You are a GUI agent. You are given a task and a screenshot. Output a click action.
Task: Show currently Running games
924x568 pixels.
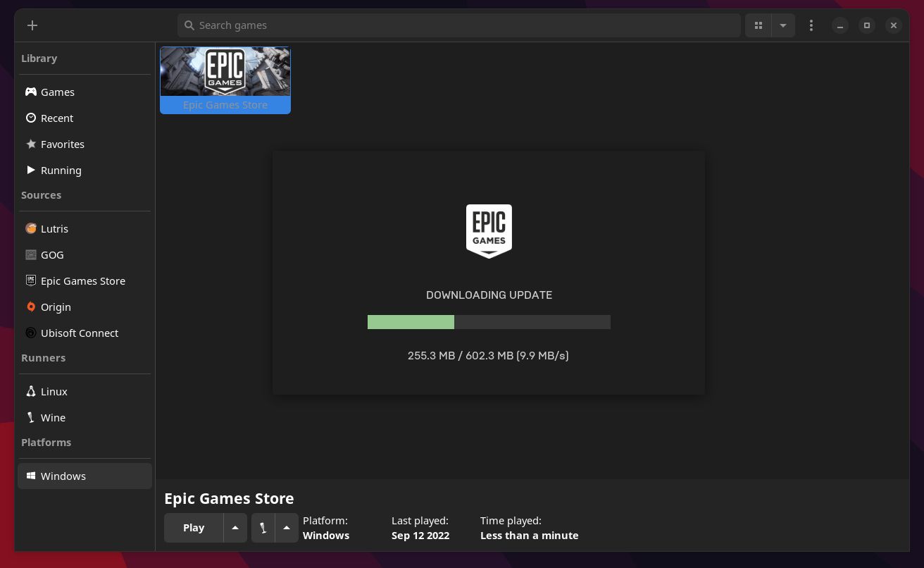click(x=61, y=170)
